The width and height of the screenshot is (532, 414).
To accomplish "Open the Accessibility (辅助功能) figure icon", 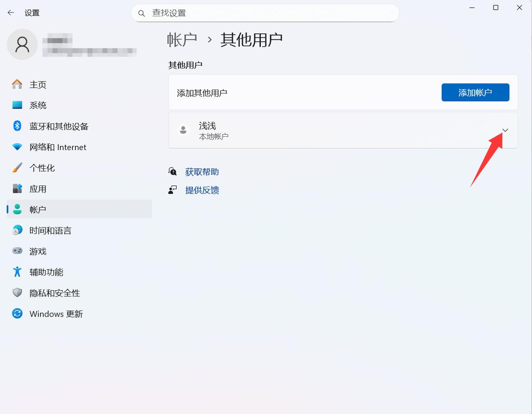I will tap(17, 272).
